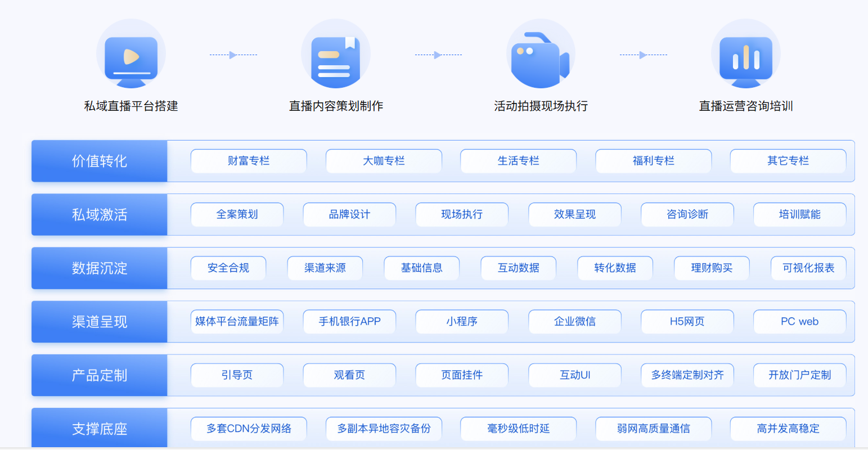Viewport: 868px width, 450px height.
Task: Click the bar chart monitor icon
Action: click(745, 56)
